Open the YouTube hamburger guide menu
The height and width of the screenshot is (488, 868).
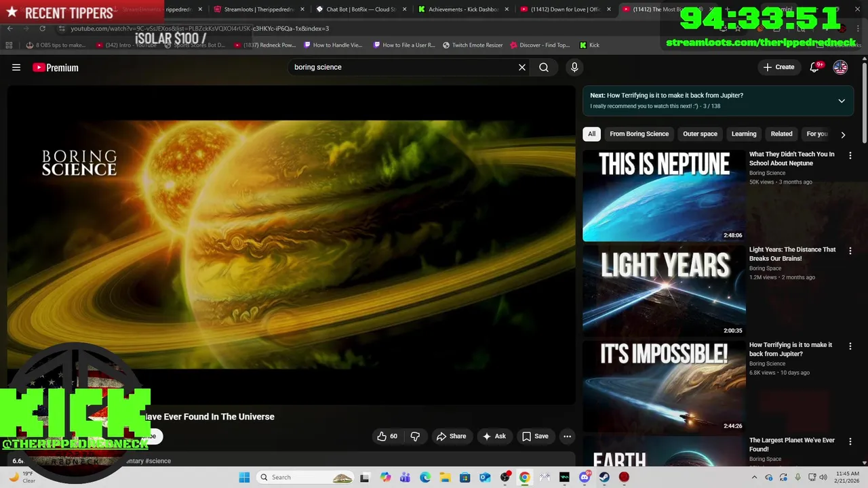point(16,67)
